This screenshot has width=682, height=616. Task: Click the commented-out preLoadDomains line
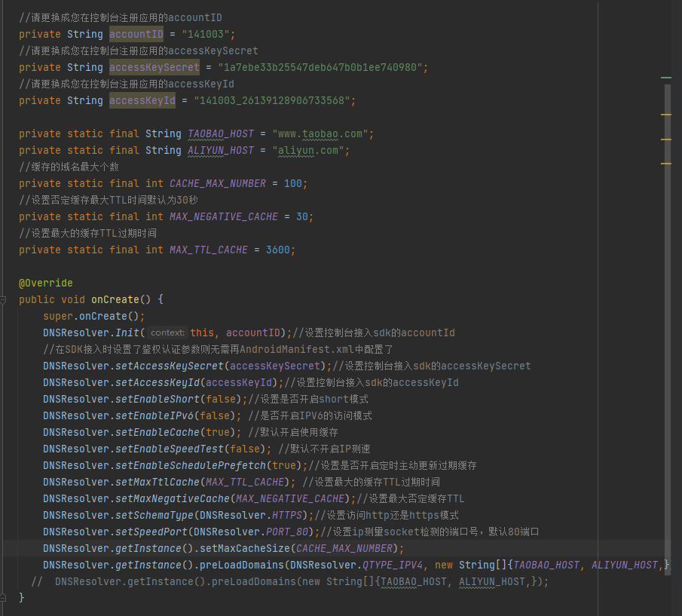pos(289,581)
